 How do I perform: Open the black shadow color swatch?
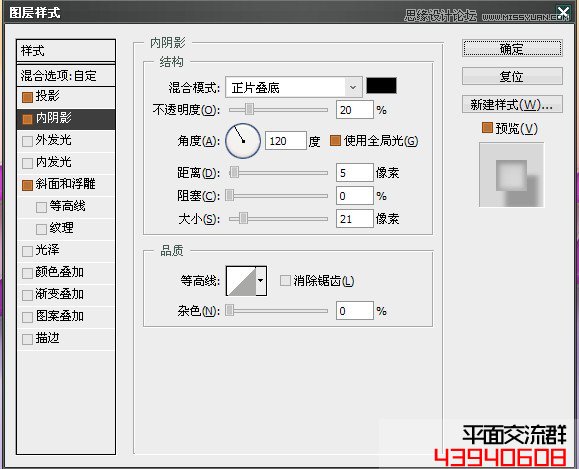click(x=381, y=86)
